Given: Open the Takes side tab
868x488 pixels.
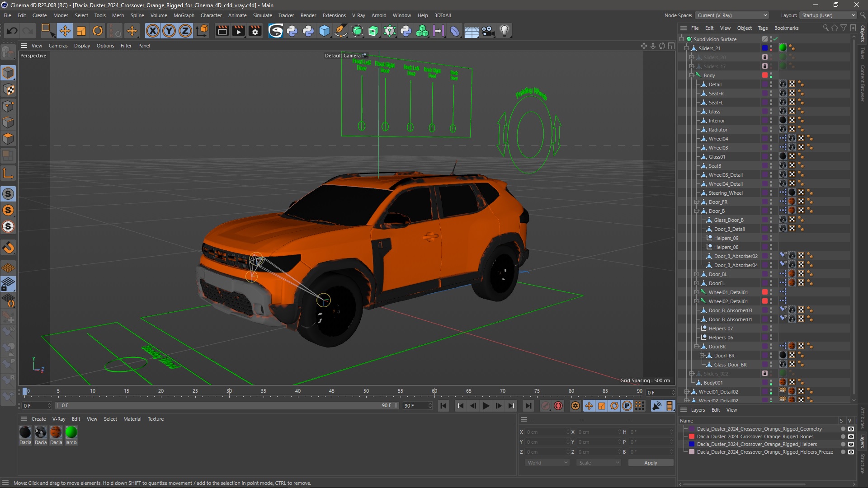Looking at the screenshot, I should coord(863,53).
